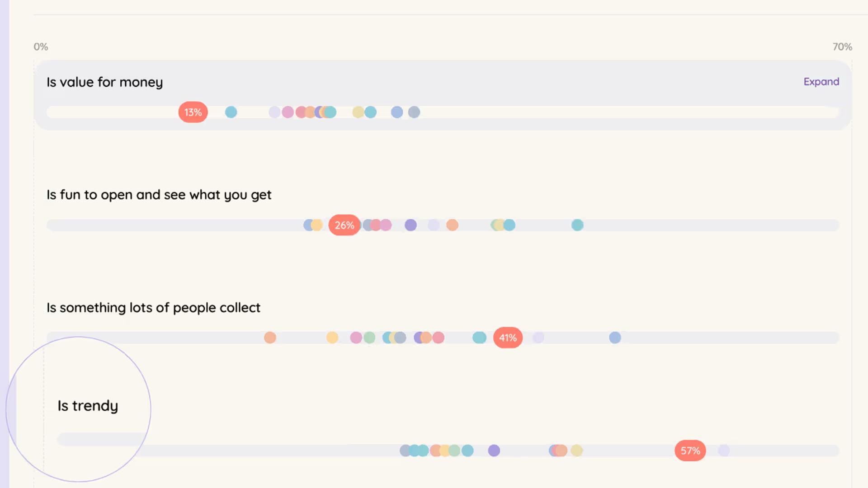Click the 70% axis label
The width and height of the screenshot is (868, 488).
coord(842,47)
